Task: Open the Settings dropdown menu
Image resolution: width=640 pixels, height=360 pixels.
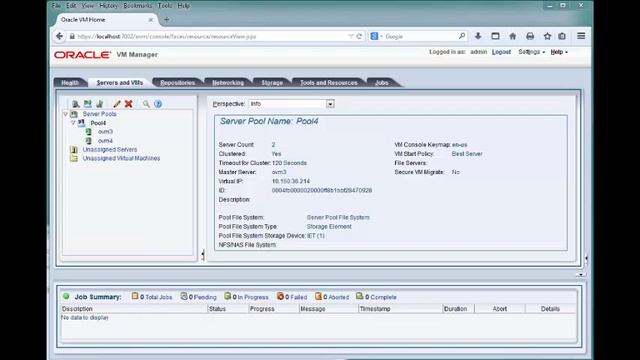Action: click(x=531, y=52)
